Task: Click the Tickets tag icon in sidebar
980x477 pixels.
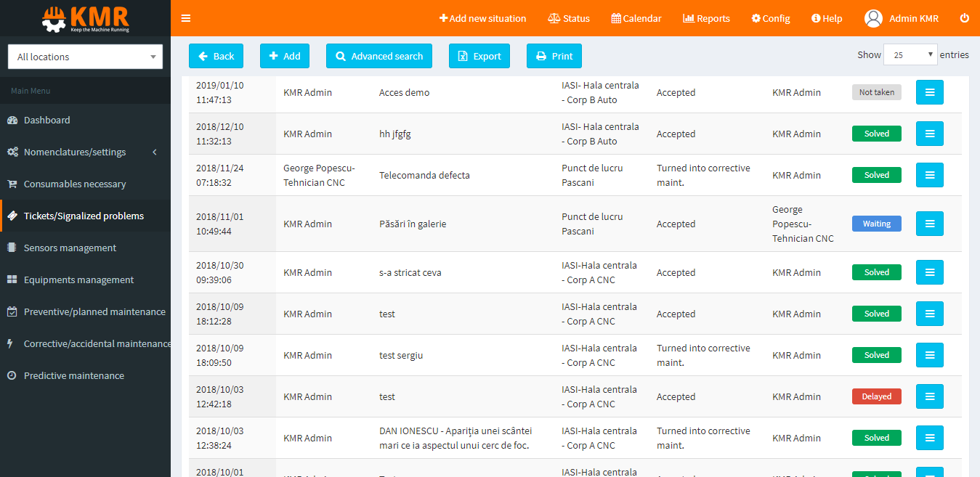Action: click(12, 216)
